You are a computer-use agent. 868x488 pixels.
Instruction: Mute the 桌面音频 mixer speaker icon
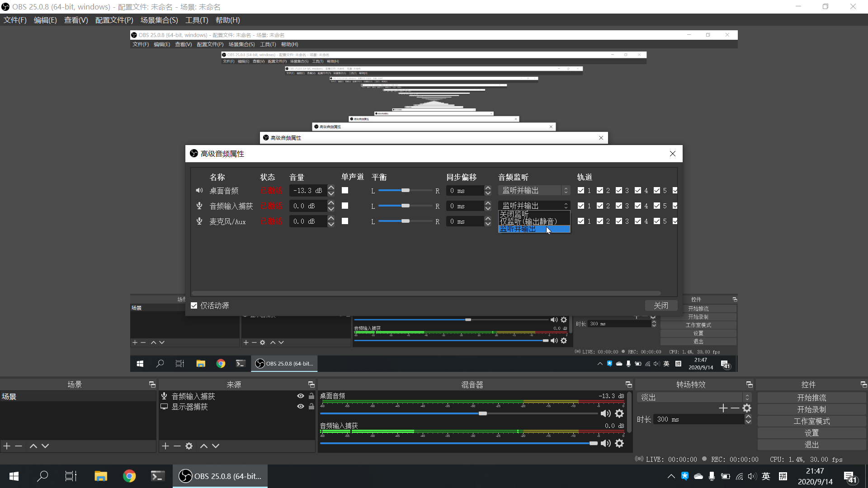tap(605, 413)
